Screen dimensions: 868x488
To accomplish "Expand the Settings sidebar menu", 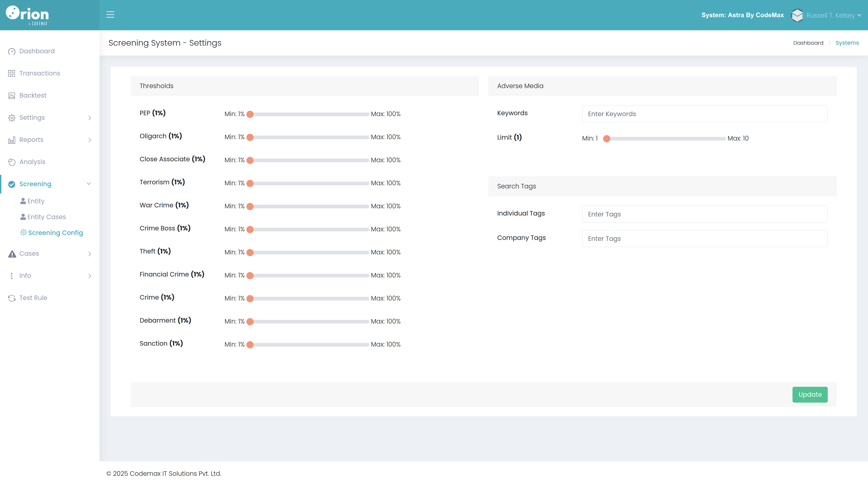I will click(x=50, y=117).
